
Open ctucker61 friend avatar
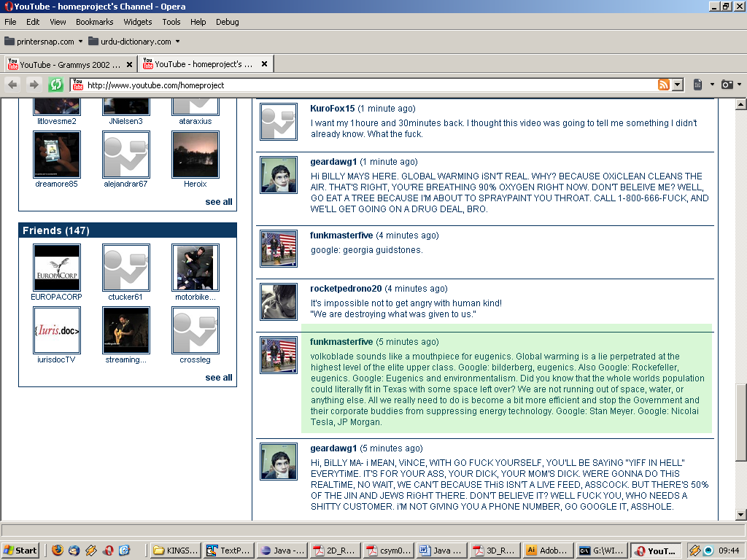pyautogui.click(x=125, y=268)
